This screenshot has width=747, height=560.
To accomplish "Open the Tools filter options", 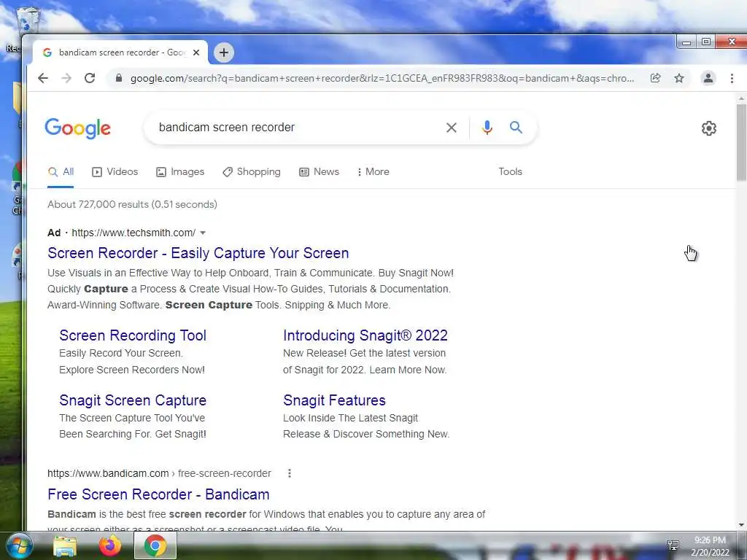I will 510,172.
